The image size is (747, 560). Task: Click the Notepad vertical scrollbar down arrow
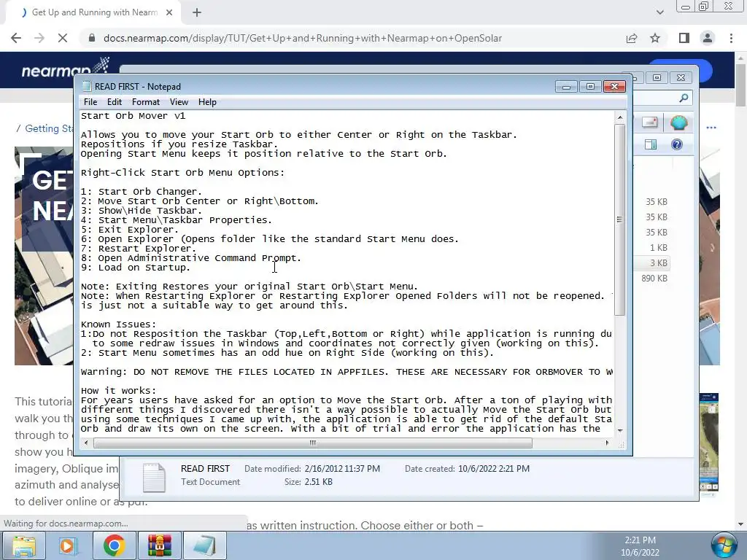[620, 430]
